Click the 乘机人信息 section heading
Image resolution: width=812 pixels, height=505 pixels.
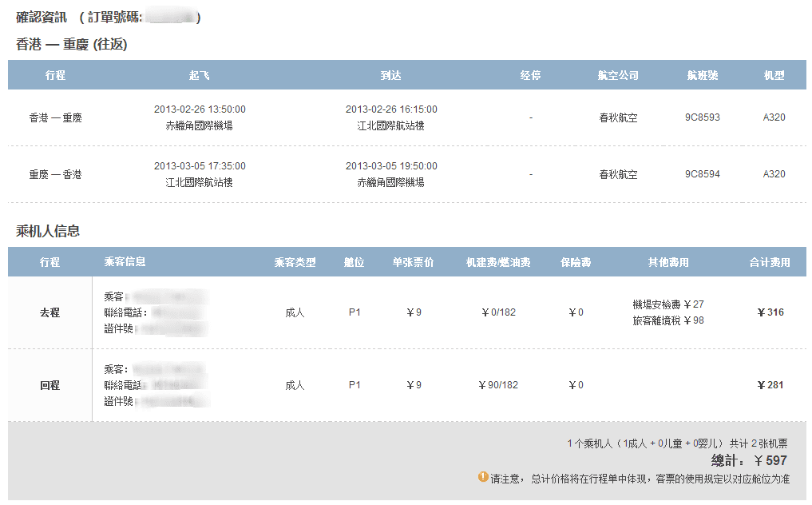[x=48, y=231]
